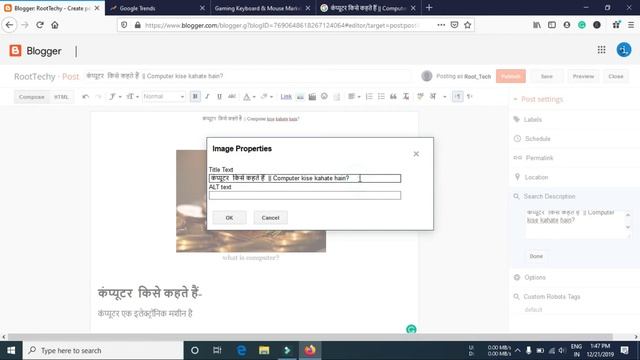Open the font size dropdown

pyautogui.click(x=132, y=97)
